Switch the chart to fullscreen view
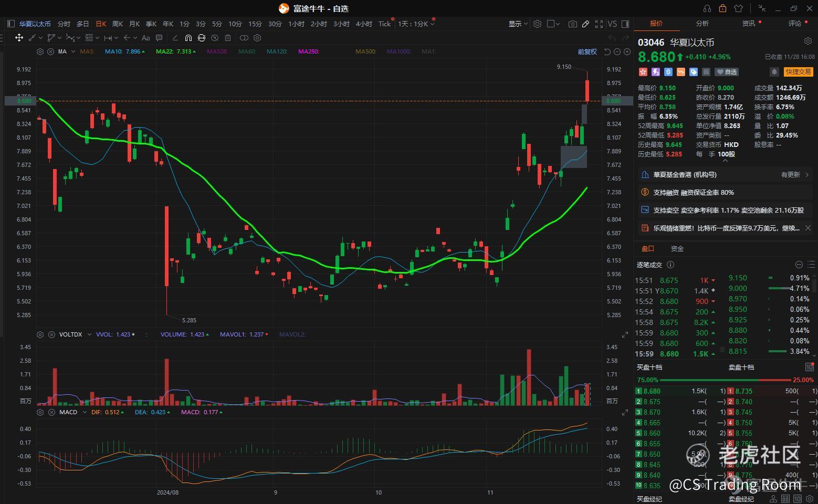This screenshot has height=504, width=818. pos(599,24)
